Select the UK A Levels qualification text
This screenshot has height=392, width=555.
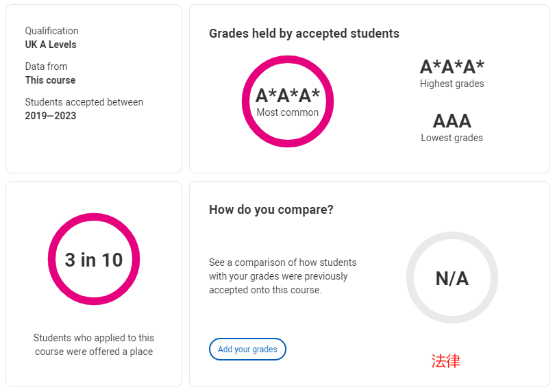point(51,45)
